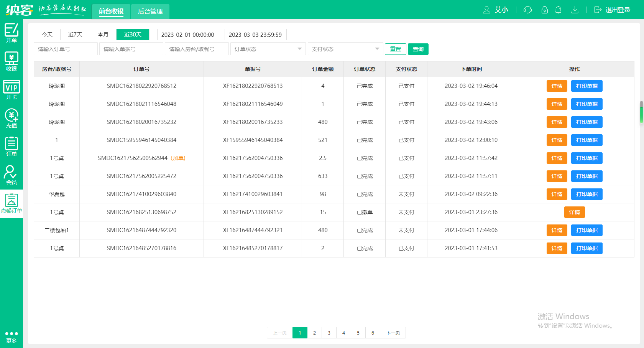
Task: Click 打印单据 for the 加单 order row
Action: pyautogui.click(x=587, y=158)
